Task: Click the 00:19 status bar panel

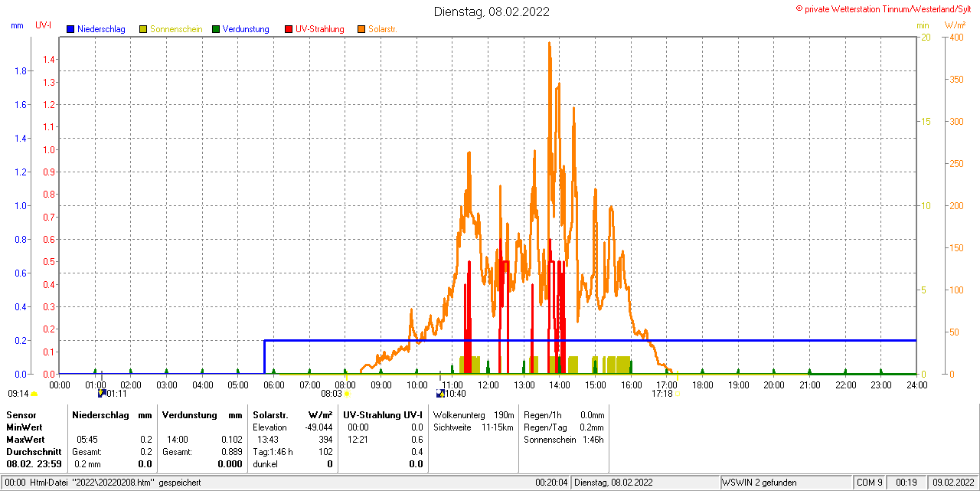Action: (908, 483)
